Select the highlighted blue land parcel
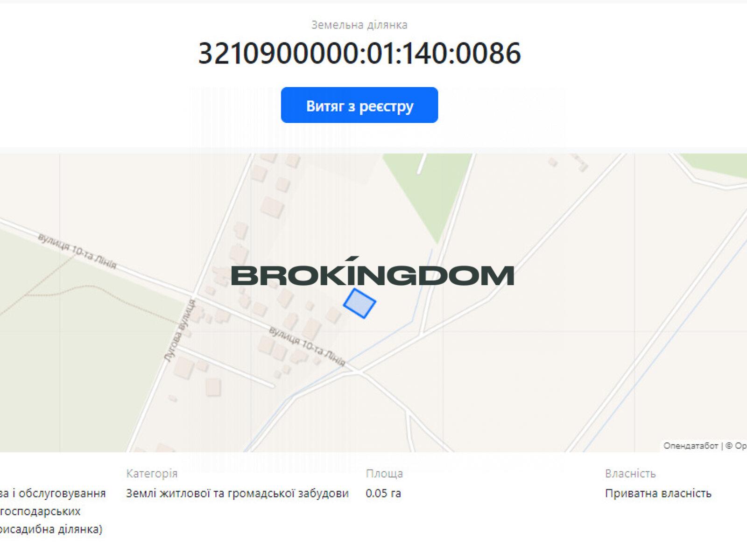 [x=359, y=303]
